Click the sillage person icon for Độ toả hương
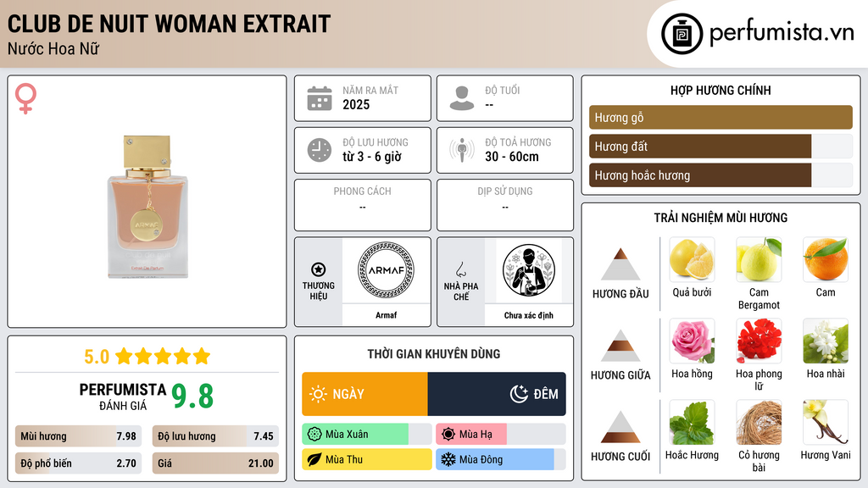 [x=462, y=150]
